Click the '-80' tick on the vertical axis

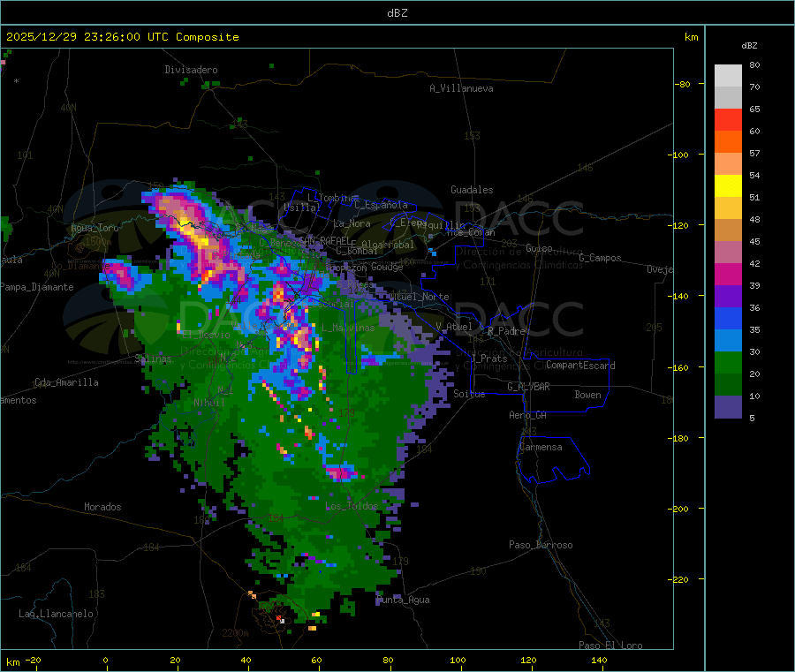click(683, 84)
